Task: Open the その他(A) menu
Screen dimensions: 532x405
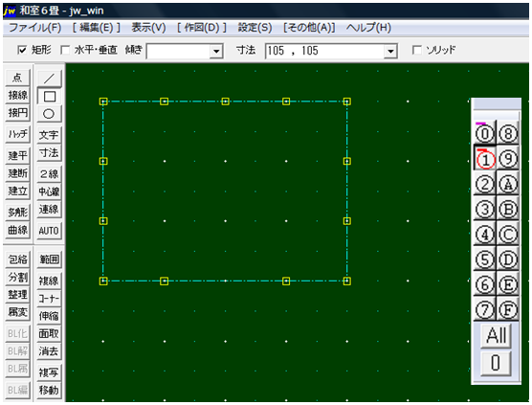Action: 309,28
